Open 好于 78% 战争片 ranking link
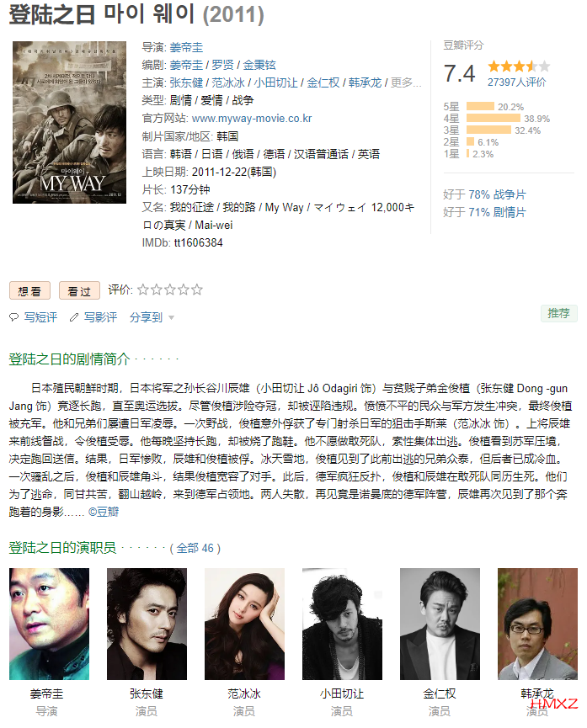The width and height of the screenshot is (587, 728). point(497,194)
